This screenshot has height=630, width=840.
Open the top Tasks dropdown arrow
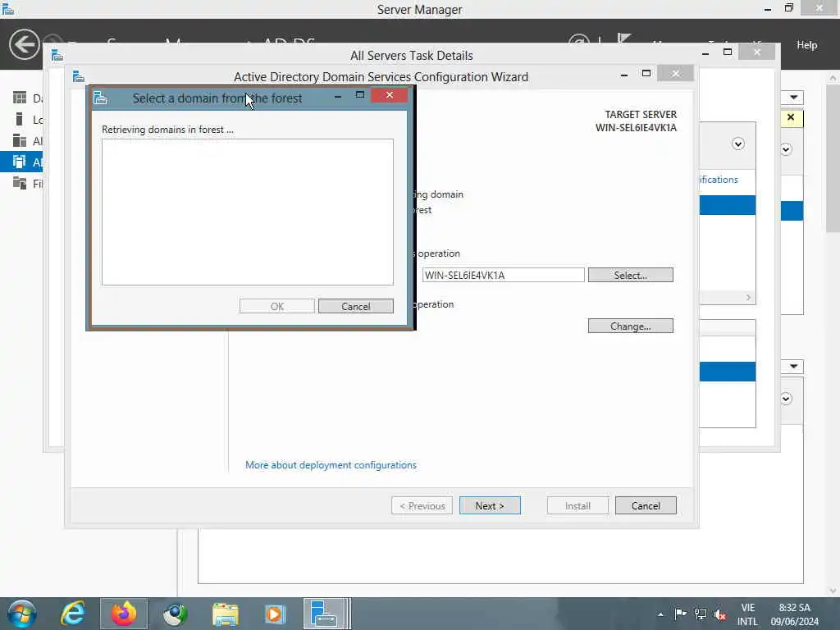pos(793,98)
